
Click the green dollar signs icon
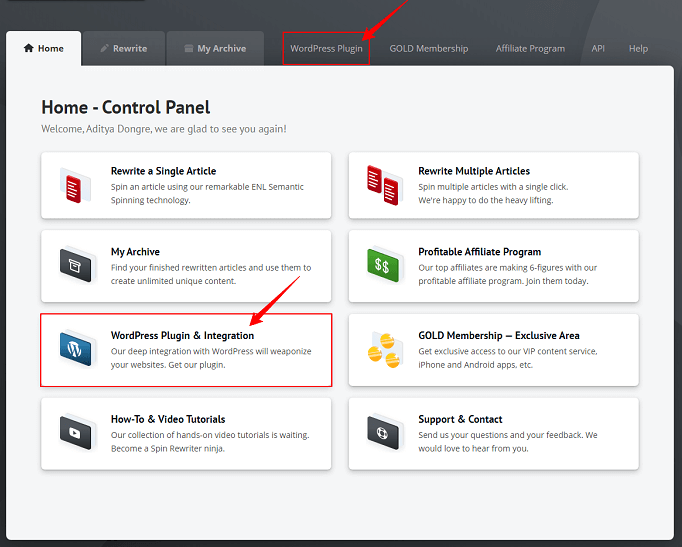(x=383, y=264)
